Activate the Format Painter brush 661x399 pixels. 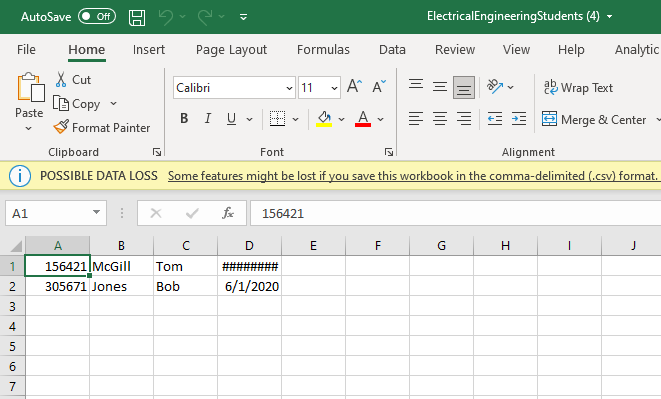pos(102,127)
